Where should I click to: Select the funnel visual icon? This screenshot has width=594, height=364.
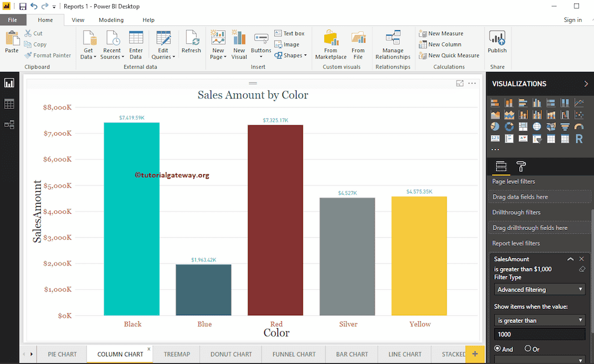click(x=565, y=127)
